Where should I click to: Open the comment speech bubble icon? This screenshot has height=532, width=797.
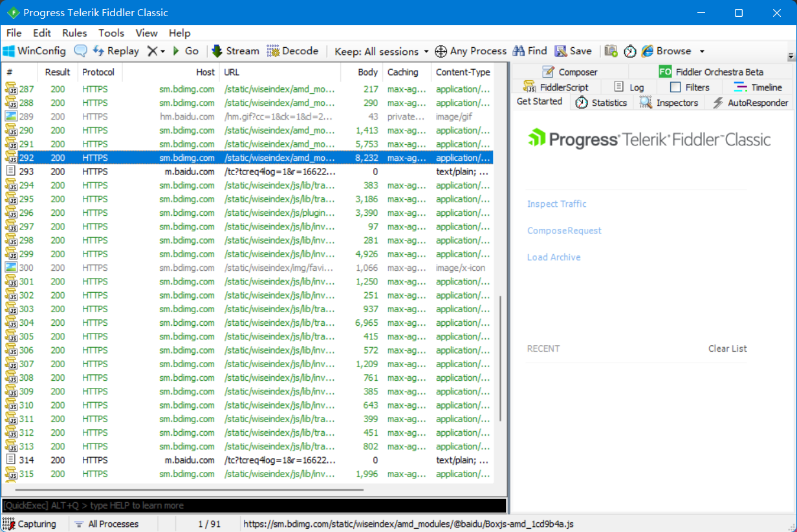coord(81,51)
